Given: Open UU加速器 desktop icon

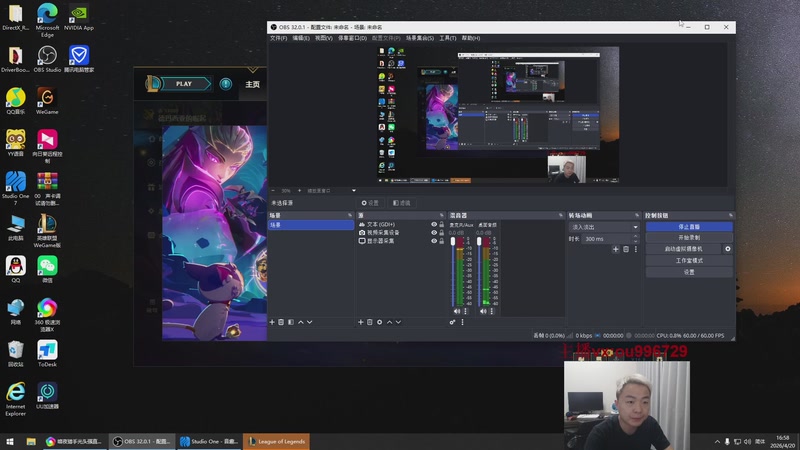Looking at the screenshot, I should [47, 396].
